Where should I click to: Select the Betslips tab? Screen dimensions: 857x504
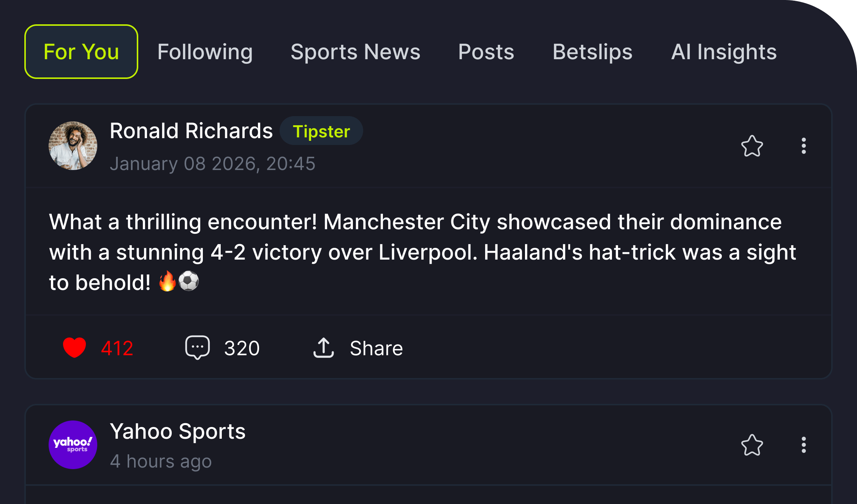(592, 52)
